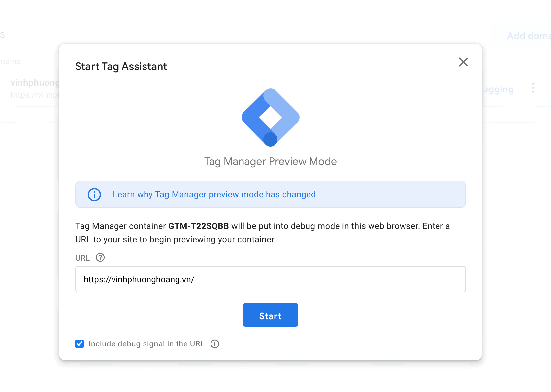Select container ID text GTM-T22SQBB

coord(199,226)
